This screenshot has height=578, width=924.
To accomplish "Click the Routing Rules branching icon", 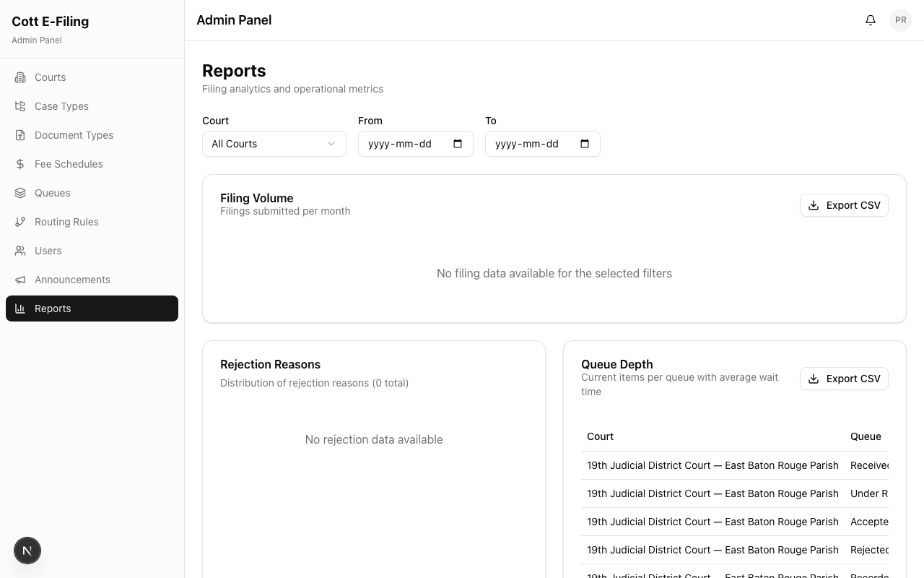I will pyautogui.click(x=20, y=222).
